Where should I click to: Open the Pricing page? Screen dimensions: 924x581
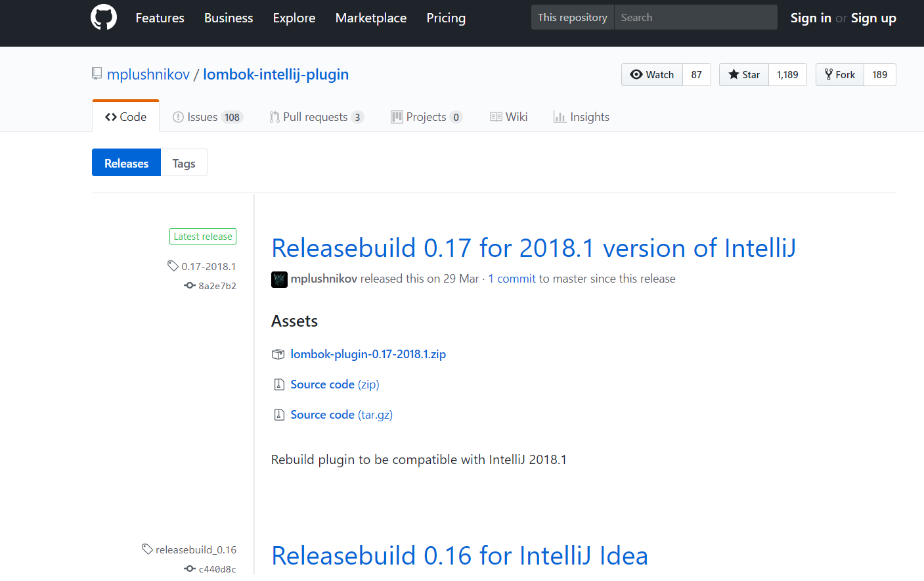(446, 18)
